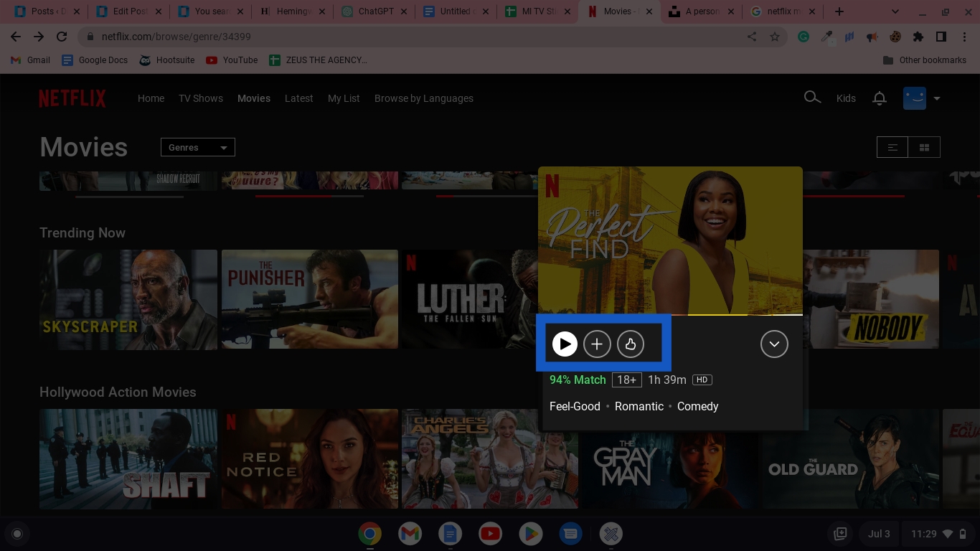The height and width of the screenshot is (551, 980).
Task: Open a new browser tab
Action: tap(839, 11)
